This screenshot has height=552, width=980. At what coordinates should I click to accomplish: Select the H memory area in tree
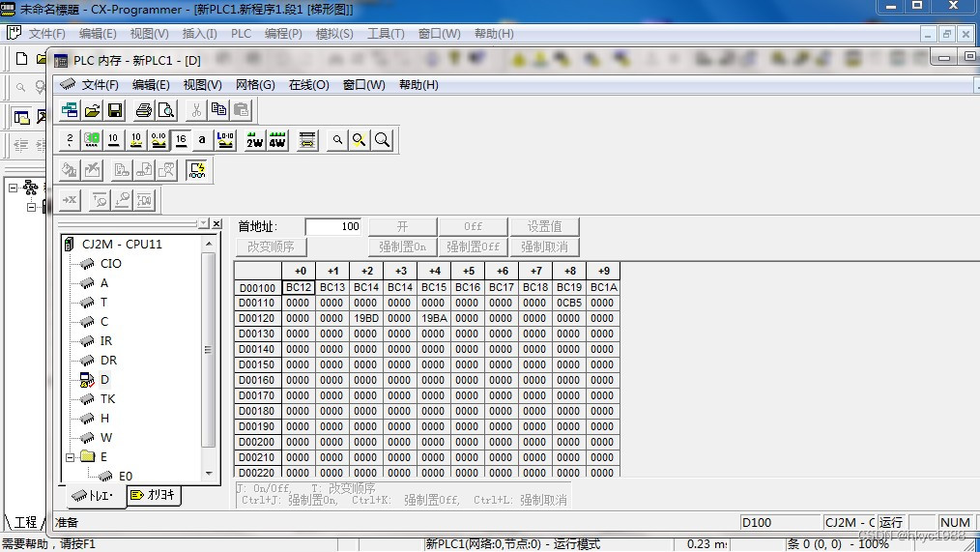click(104, 419)
